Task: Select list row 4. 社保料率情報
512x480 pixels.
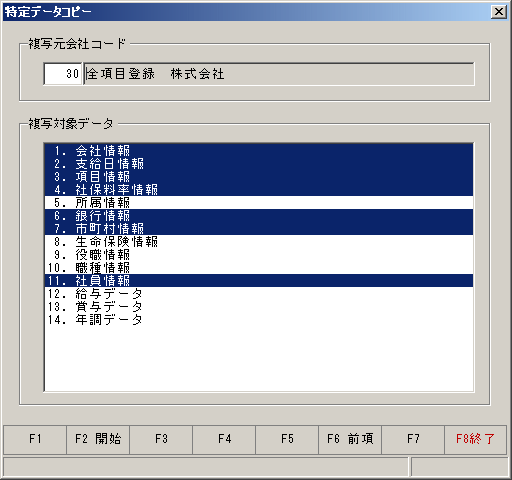Action: point(259,189)
